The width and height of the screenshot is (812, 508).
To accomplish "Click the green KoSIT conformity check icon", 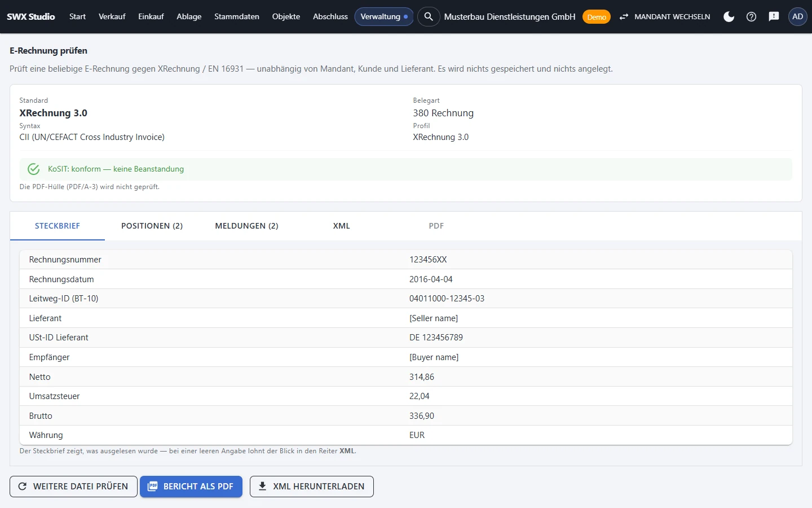I will [34, 169].
